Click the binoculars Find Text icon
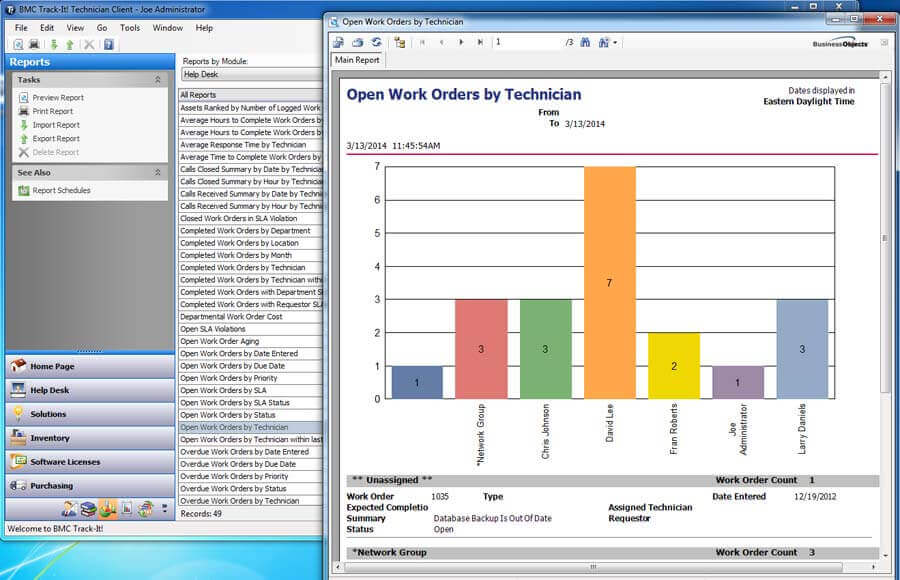The image size is (900, 580). 585,42
